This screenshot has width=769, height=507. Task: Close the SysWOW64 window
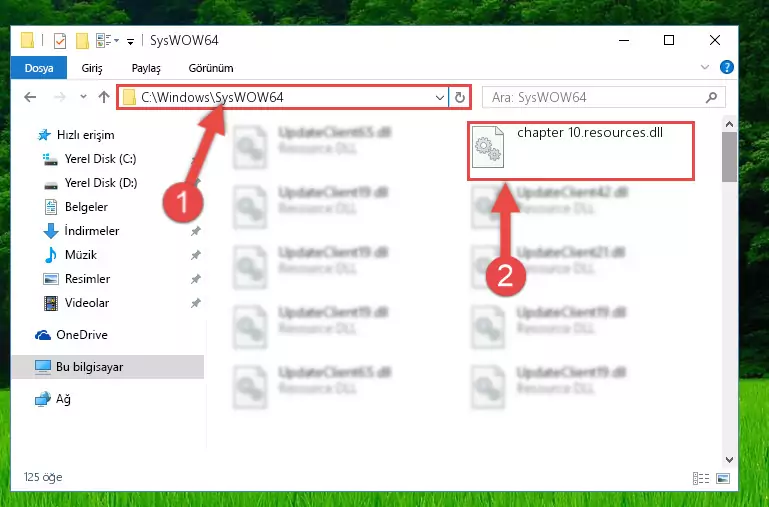coord(715,40)
